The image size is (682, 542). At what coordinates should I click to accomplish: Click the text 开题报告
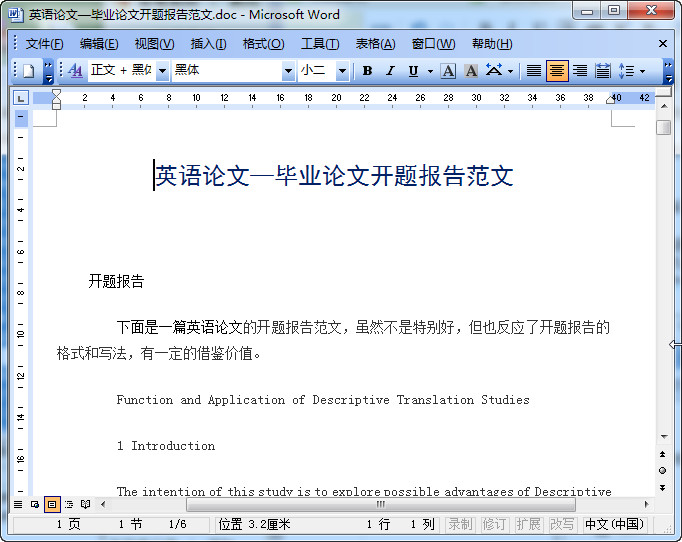pos(116,281)
